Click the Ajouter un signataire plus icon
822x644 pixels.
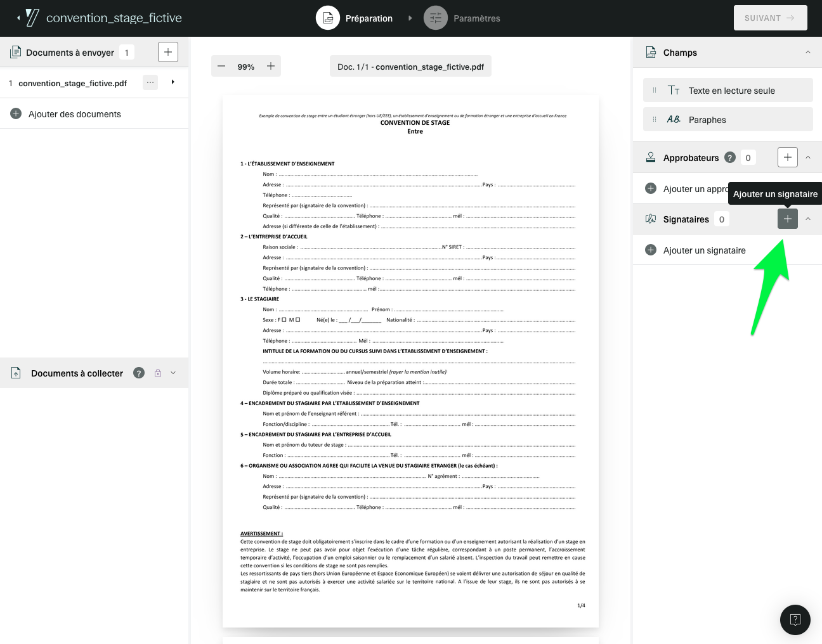[x=787, y=219]
